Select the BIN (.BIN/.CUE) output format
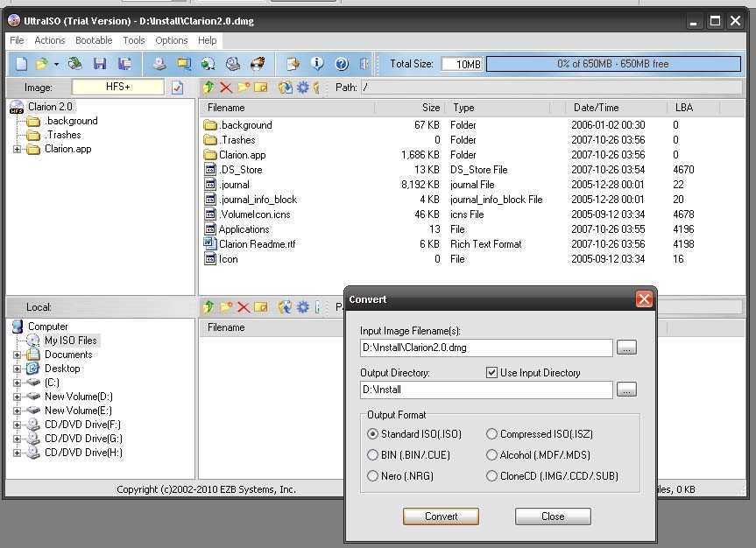The width and height of the screenshot is (756, 548). 372,455
